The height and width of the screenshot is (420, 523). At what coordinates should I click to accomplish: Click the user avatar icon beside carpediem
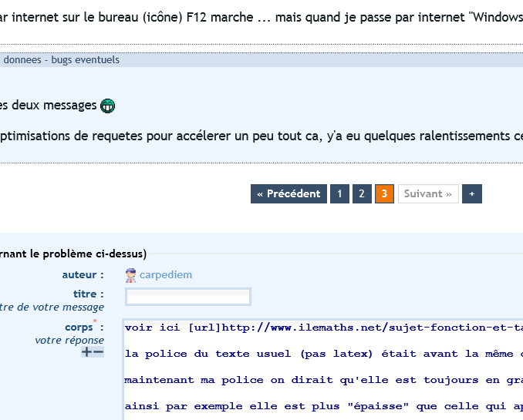131,275
